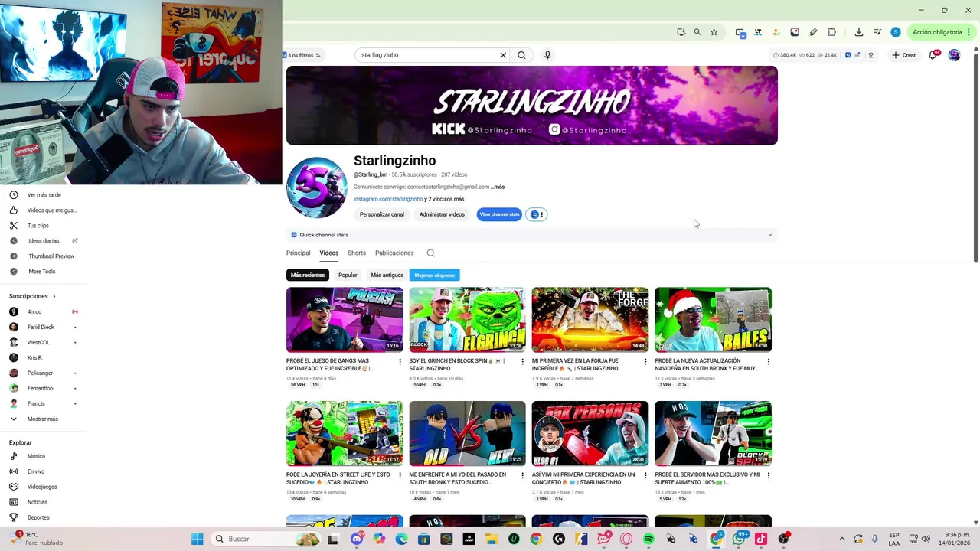Click the Starlingzinho channel avatar
This screenshot has width=980, height=551.
tap(316, 187)
